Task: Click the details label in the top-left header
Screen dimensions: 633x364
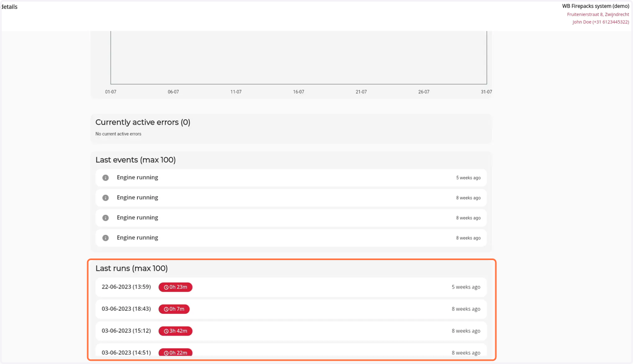Action: tap(9, 7)
